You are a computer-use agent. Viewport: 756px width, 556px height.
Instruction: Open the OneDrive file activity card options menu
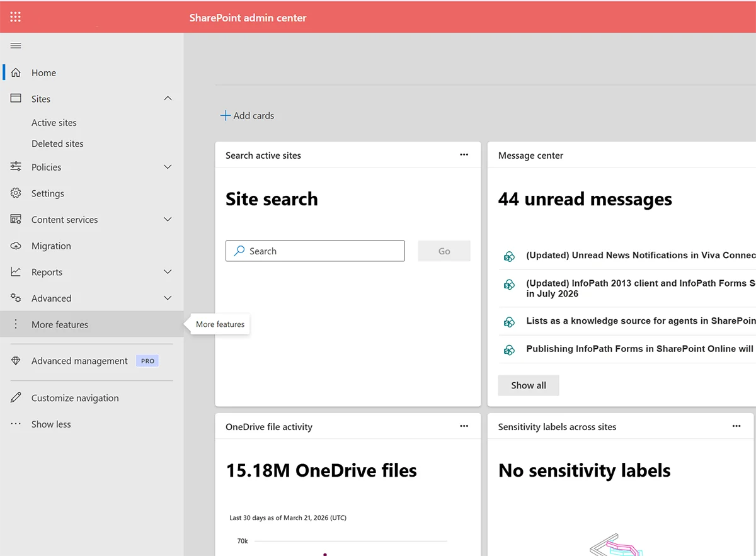(464, 426)
